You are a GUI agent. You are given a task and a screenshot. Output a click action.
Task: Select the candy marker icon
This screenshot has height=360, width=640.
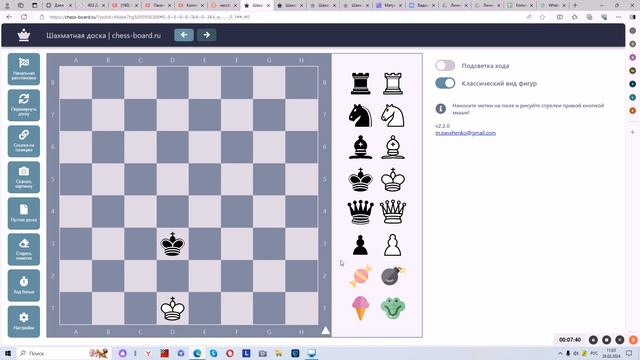[360, 276]
